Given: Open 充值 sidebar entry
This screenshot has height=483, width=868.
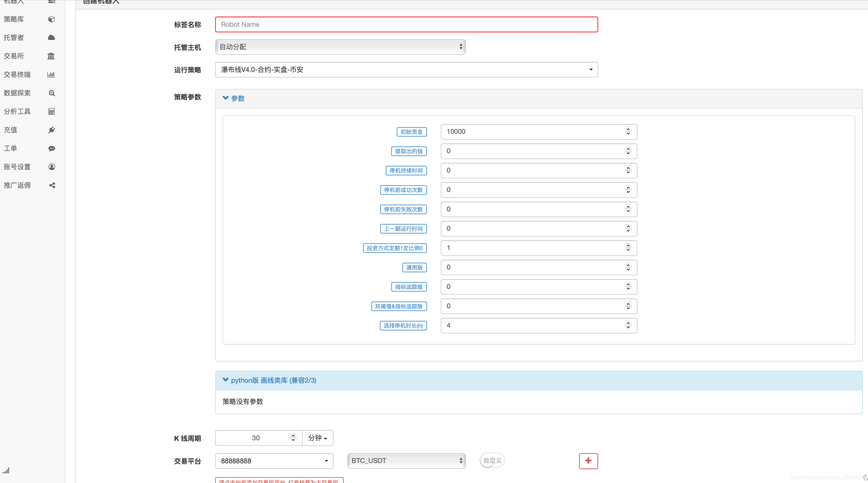Looking at the screenshot, I should point(10,130).
